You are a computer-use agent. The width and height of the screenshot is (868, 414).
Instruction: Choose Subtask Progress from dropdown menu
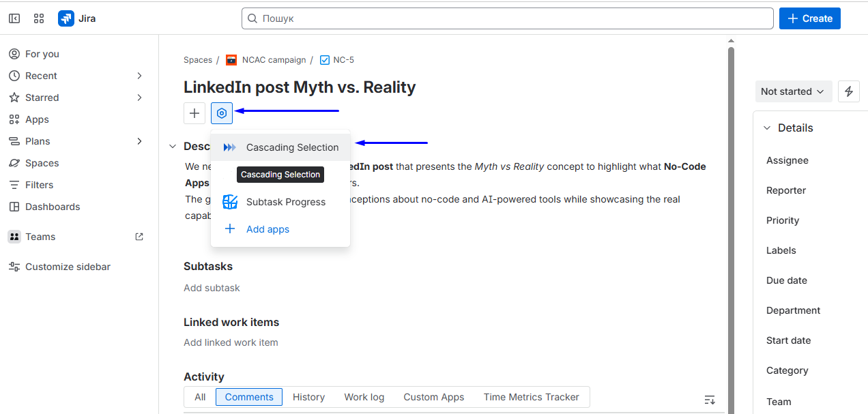pos(285,202)
